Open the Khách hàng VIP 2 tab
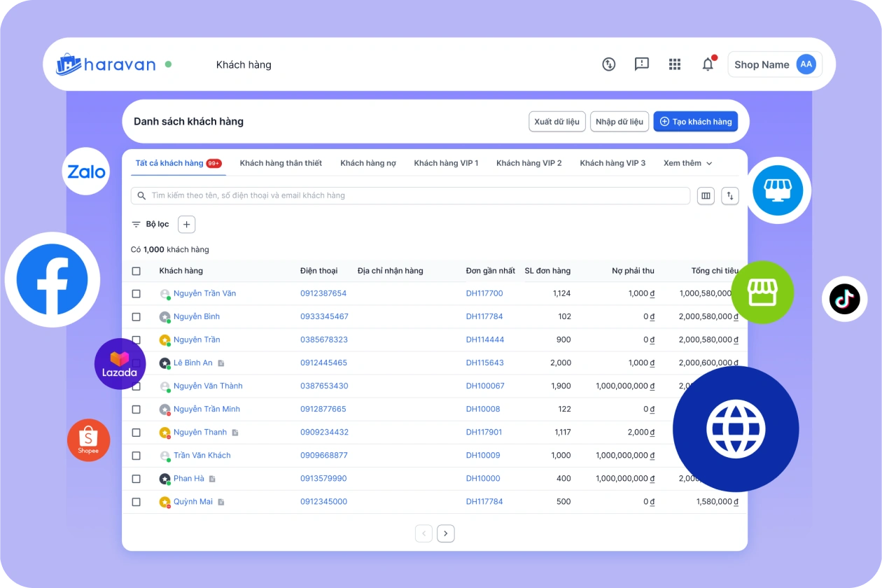Viewport: 882px width, 588px height. pyautogui.click(x=528, y=163)
